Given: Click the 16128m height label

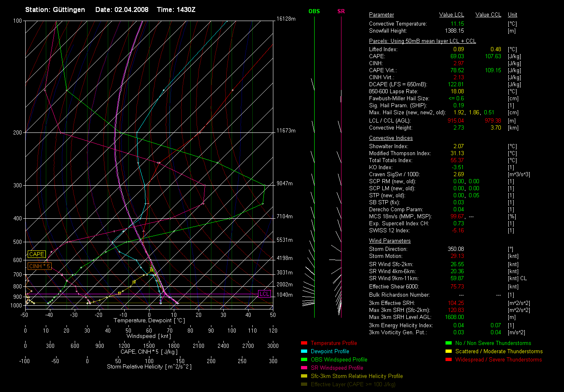Looking at the screenshot, I should 286,19.
